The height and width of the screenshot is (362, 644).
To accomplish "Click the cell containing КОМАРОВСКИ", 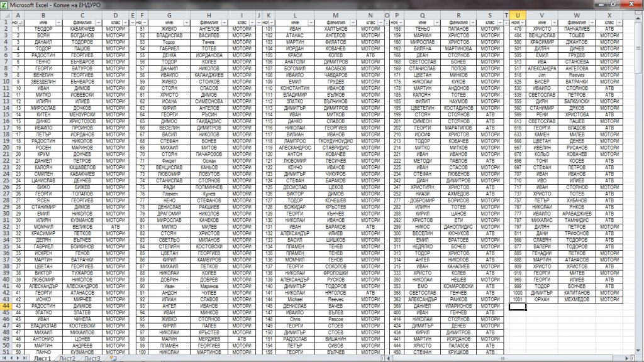I will point(458,286).
